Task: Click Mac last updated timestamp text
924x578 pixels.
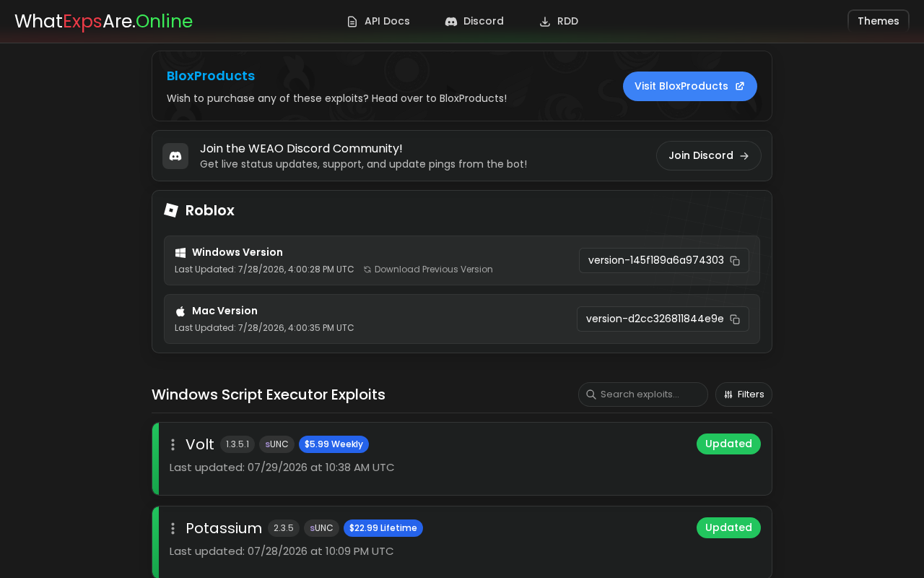Action: (x=264, y=328)
